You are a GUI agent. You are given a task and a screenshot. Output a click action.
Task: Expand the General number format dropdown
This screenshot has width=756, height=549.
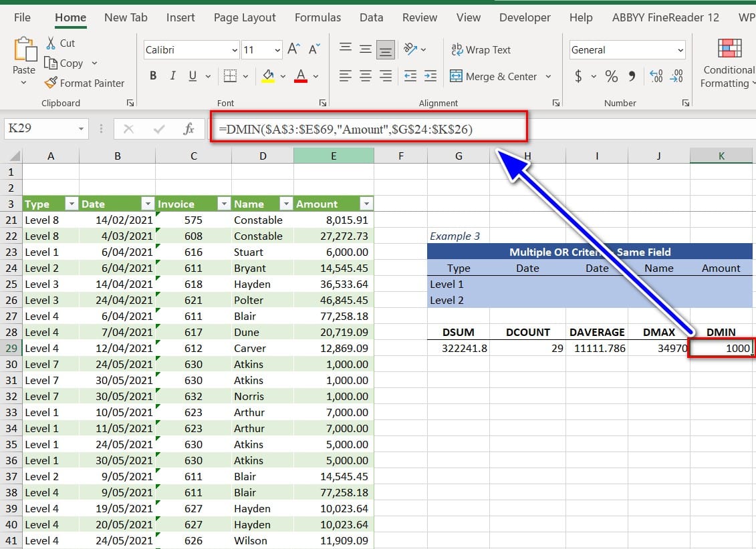[x=680, y=50]
